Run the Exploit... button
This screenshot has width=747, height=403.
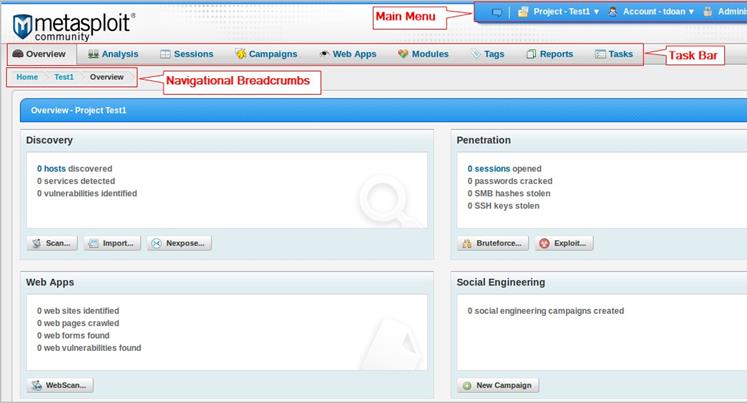click(564, 243)
